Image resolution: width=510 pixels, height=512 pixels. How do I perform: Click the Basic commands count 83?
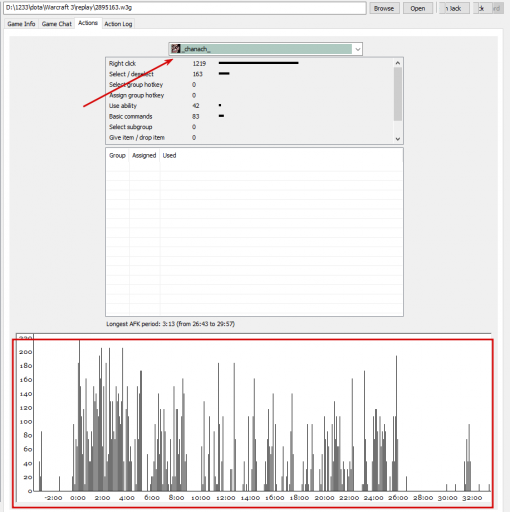(x=196, y=116)
